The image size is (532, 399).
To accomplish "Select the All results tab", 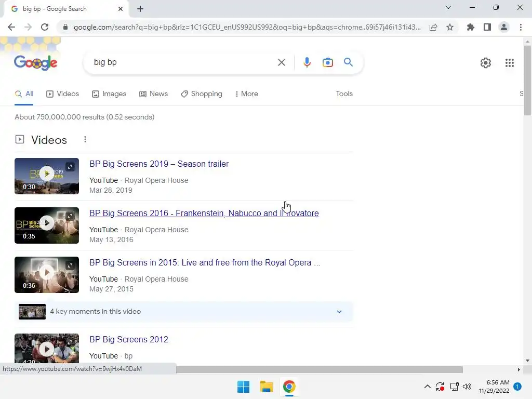I will click(x=24, y=94).
